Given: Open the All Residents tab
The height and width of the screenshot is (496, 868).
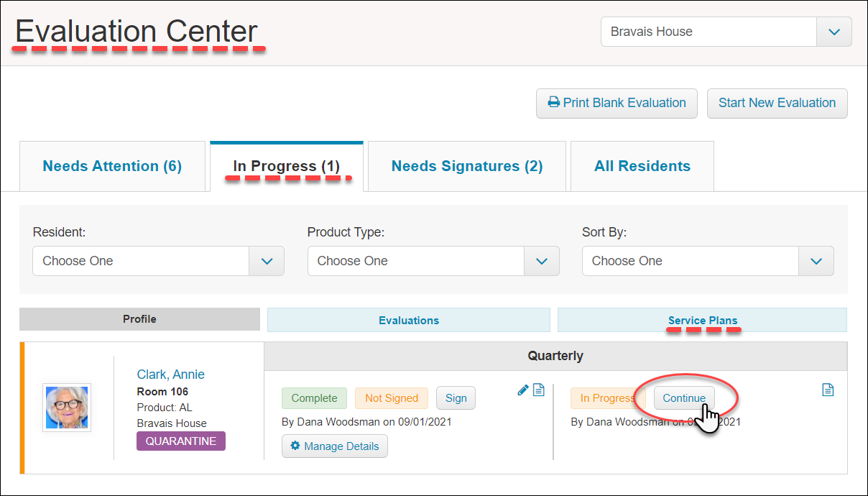Looking at the screenshot, I should point(642,166).
